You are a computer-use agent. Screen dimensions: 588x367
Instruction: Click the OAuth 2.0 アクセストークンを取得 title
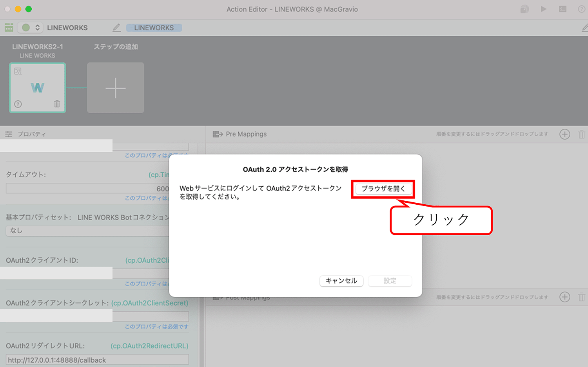[296, 169]
